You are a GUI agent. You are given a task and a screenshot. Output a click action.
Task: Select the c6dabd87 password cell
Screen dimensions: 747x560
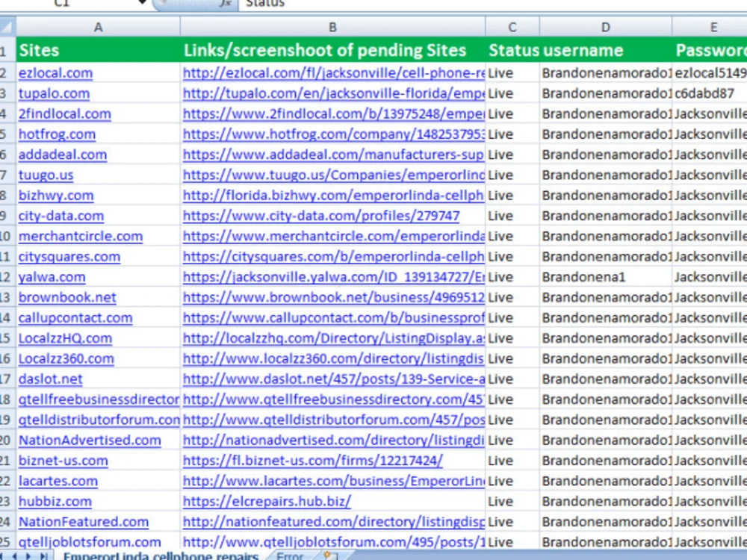coord(710,93)
